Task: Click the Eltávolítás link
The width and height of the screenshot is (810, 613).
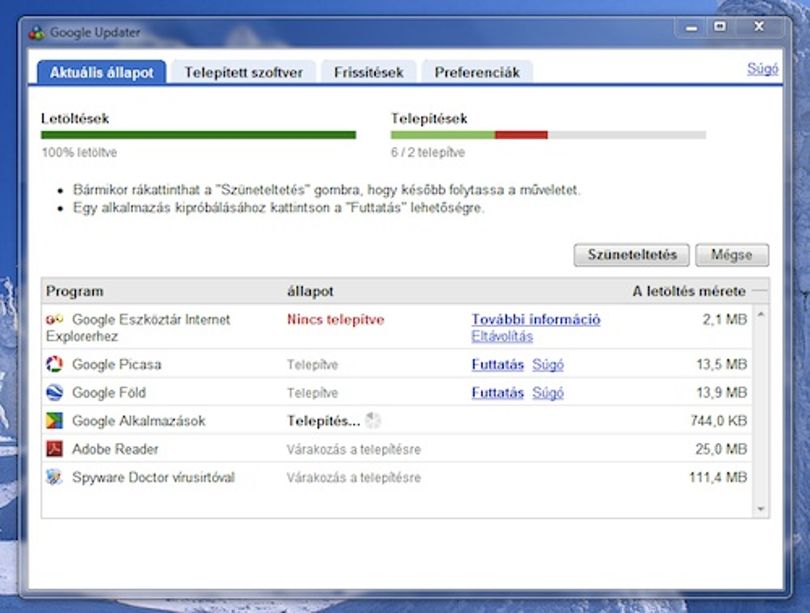Action: point(502,337)
